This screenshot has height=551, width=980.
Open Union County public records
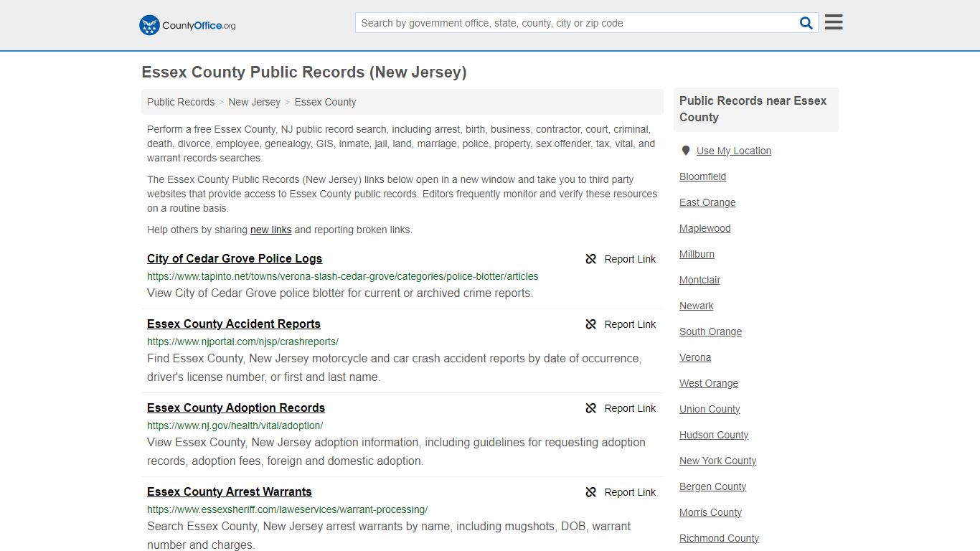[710, 409]
